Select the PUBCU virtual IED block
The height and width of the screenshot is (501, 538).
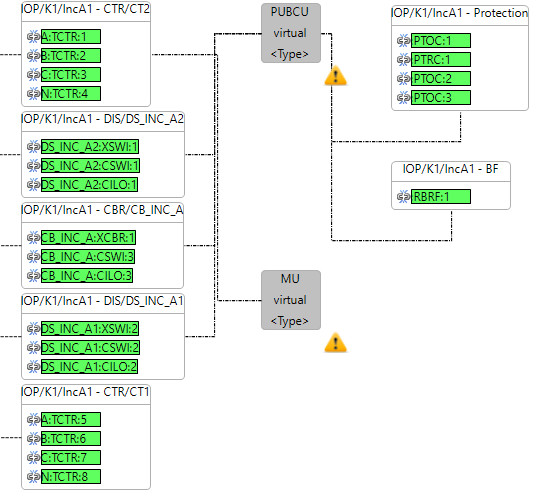[x=291, y=33]
